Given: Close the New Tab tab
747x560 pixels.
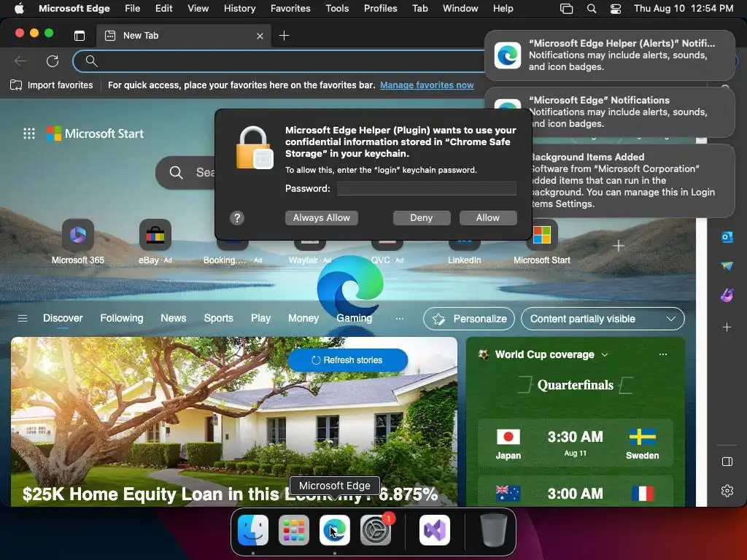Looking at the screenshot, I should [x=260, y=36].
